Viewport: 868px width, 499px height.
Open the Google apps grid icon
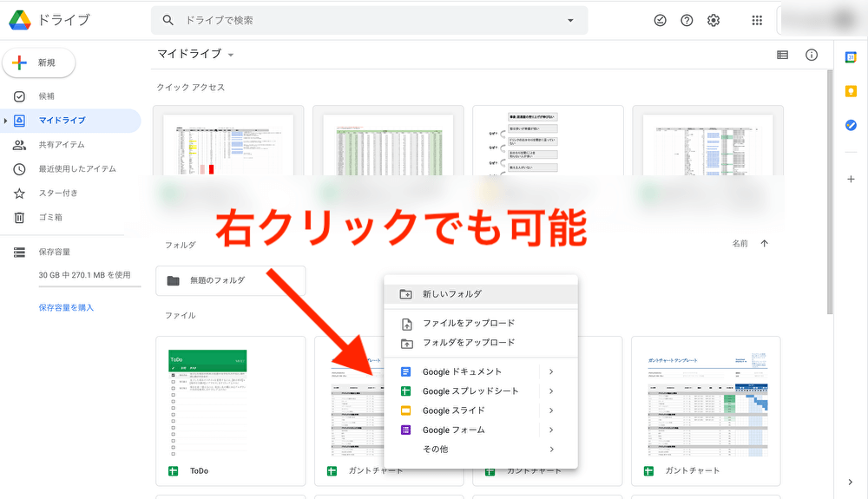pyautogui.click(x=757, y=21)
